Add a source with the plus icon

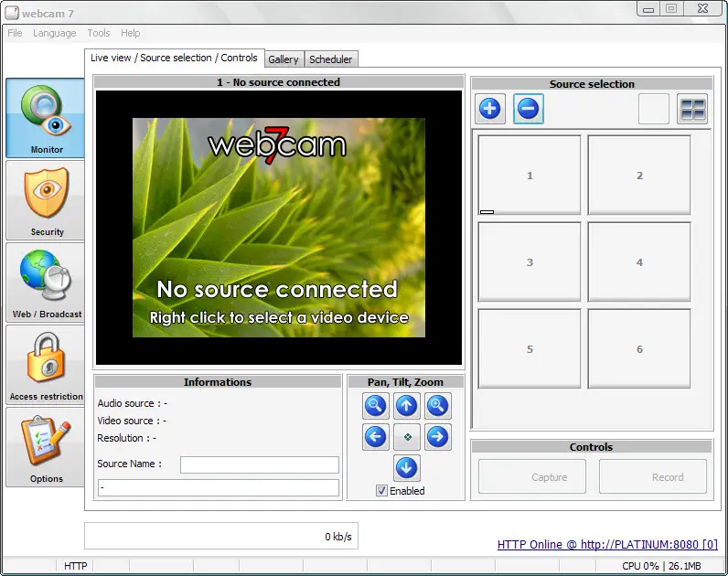pyautogui.click(x=490, y=109)
